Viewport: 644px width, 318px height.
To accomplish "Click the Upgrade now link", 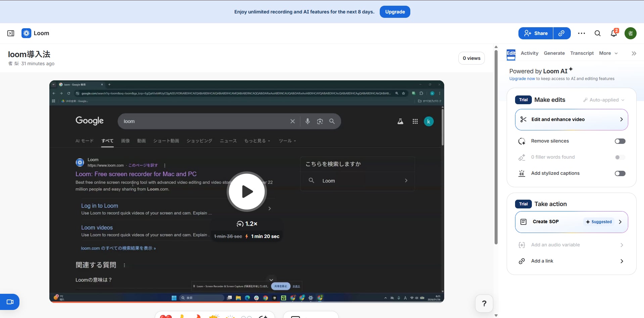I will 522,79.
